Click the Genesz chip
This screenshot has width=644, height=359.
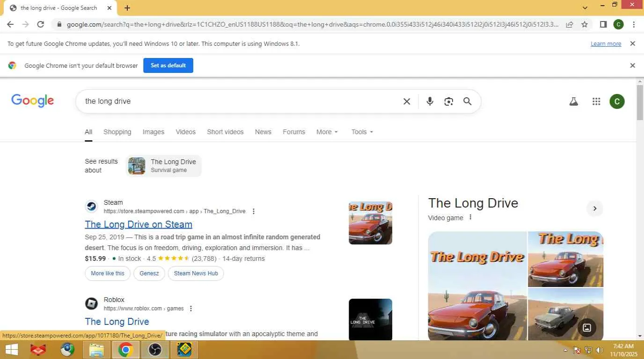click(149, 273)
